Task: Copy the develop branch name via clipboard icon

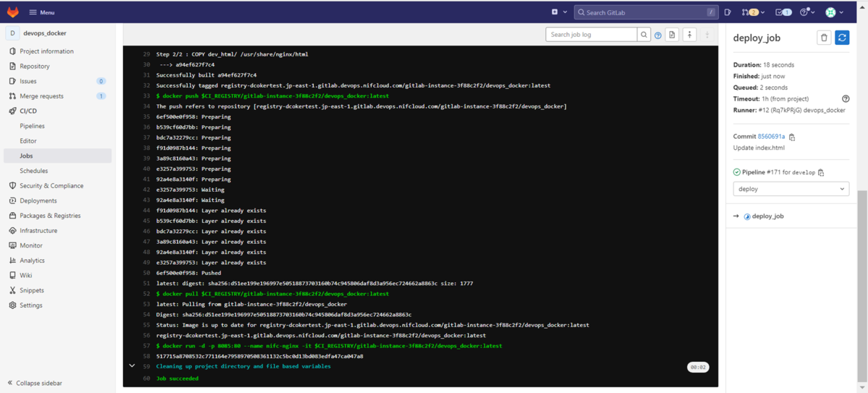Action: coord(820,172)
